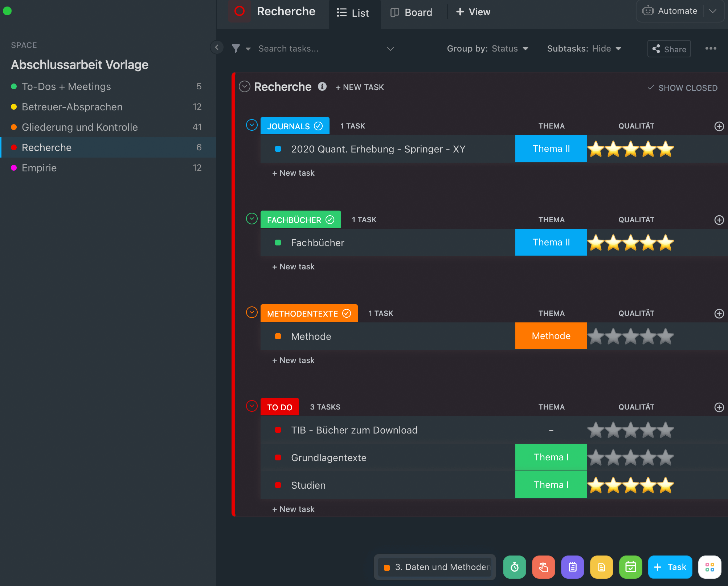The image size is (728, 586).
Task: Click the Recherche info icon
Action: [322, 87]
